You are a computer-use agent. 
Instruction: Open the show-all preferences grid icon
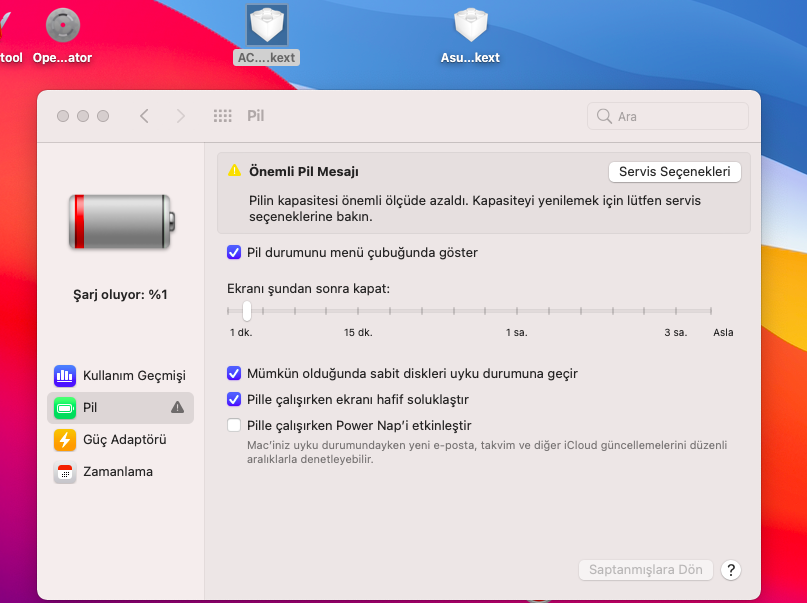coord(223,116)
